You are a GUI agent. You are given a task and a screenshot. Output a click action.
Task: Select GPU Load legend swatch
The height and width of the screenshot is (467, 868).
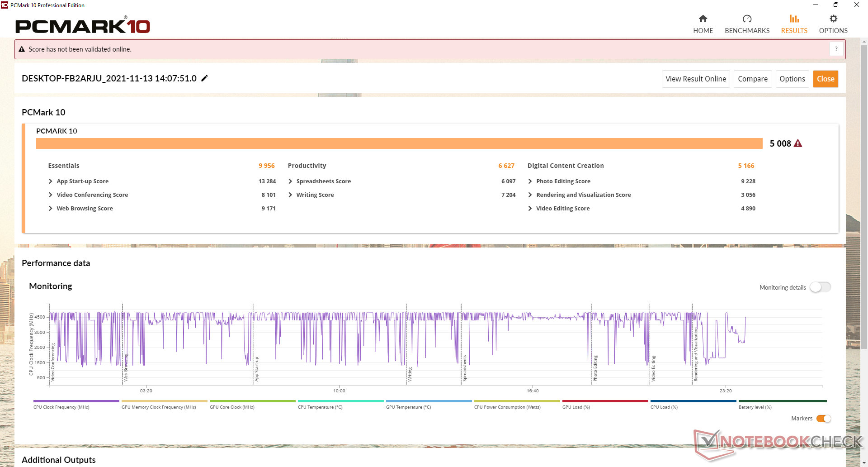[605, 401]
